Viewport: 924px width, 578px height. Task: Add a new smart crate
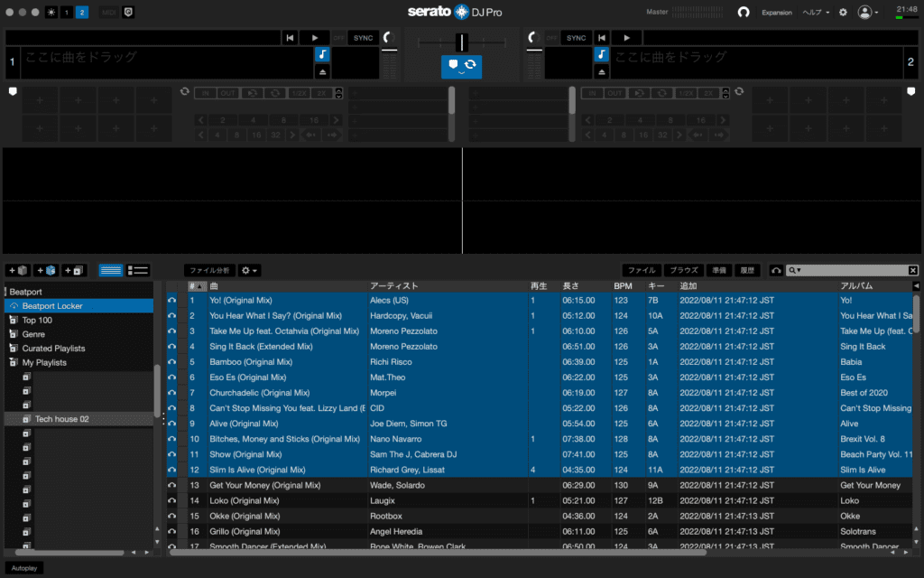point(46,270)
